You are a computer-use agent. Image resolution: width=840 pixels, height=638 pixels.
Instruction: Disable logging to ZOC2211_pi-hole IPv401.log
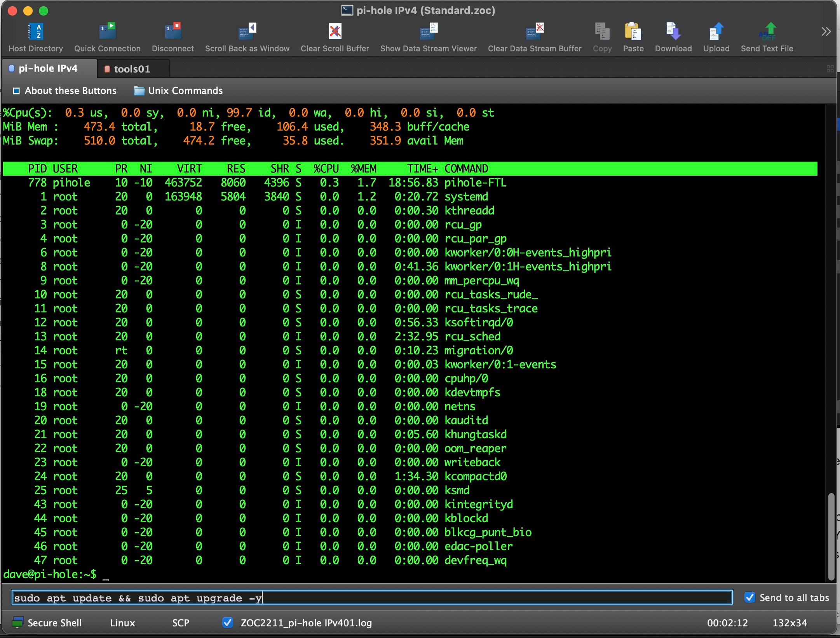(x=228, y=623)
